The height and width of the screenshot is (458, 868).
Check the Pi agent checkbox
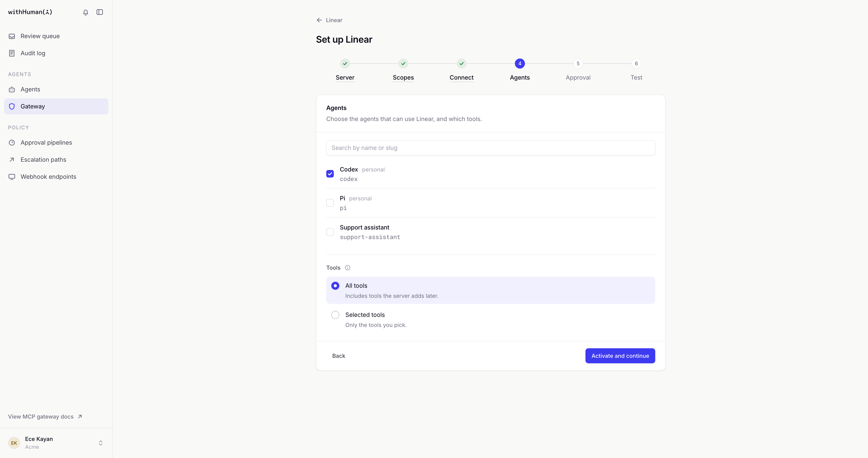[330, 203]
